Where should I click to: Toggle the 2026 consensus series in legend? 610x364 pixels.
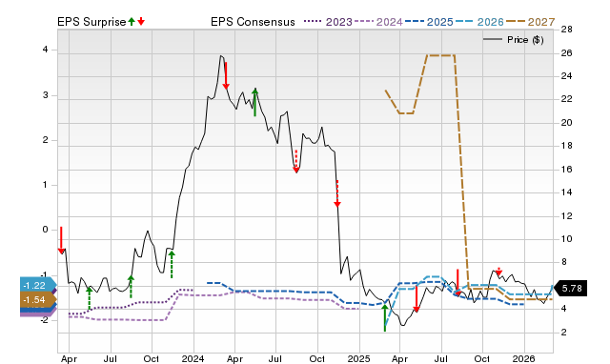click(479, 22)
